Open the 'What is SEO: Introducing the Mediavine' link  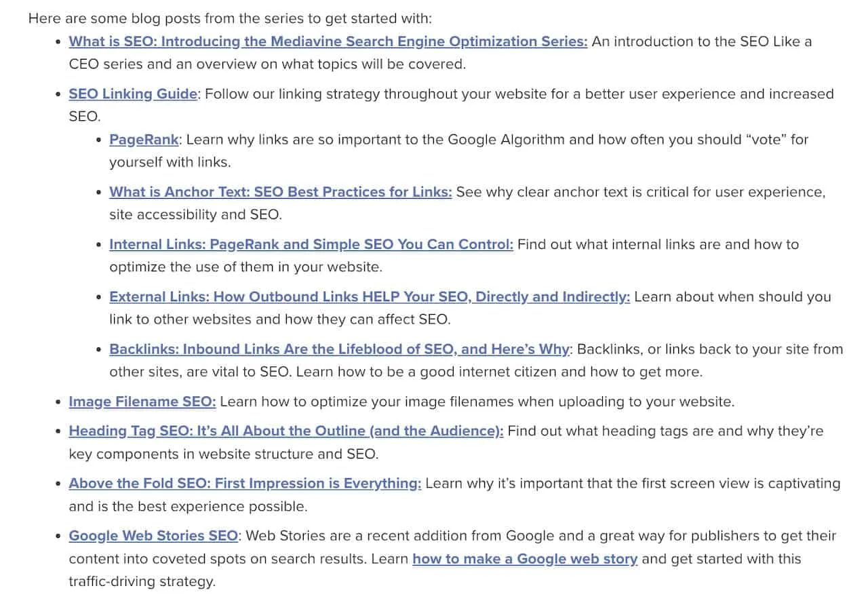[328, 41]
